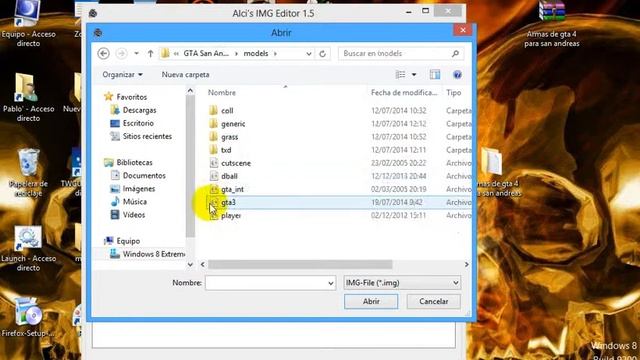Go back using the back arrow

(x=104, y=53)
